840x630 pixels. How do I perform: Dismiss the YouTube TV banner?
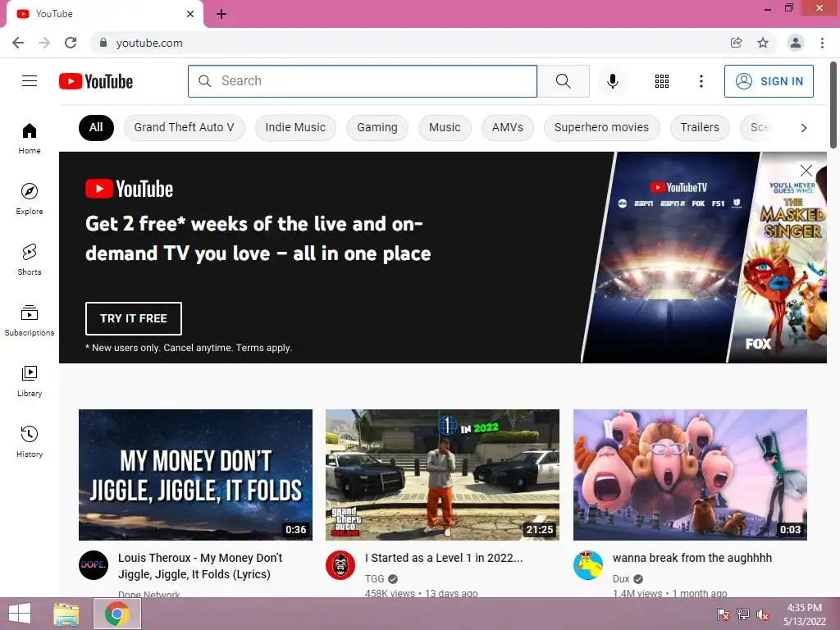(x=806, y=171)
